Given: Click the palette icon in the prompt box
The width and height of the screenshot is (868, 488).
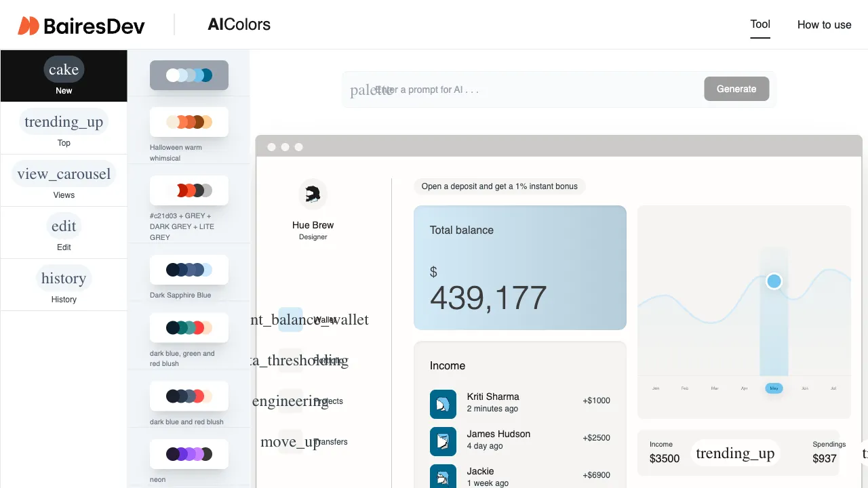Looking at the screenshot, I should [x=371, y=89].
